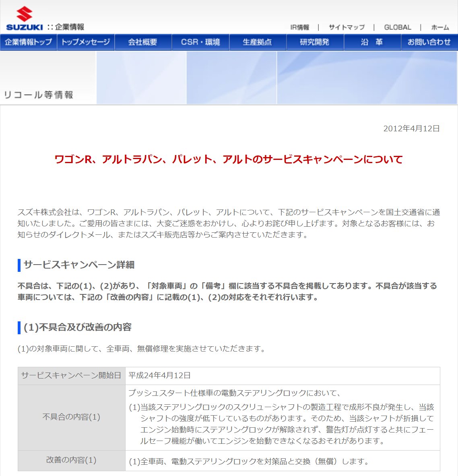Go to CSR・環境 nav tab

click(x=200, y=42)
